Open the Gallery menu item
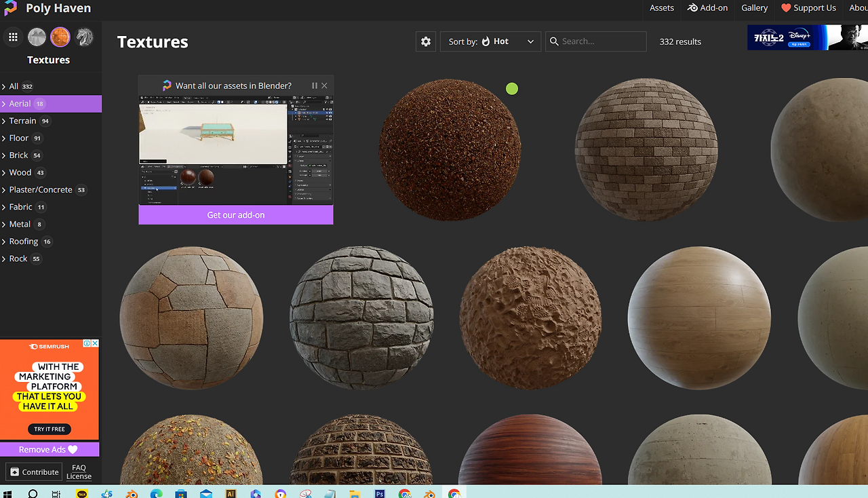This screenshot has width=868, height=498. click(754, 8)
